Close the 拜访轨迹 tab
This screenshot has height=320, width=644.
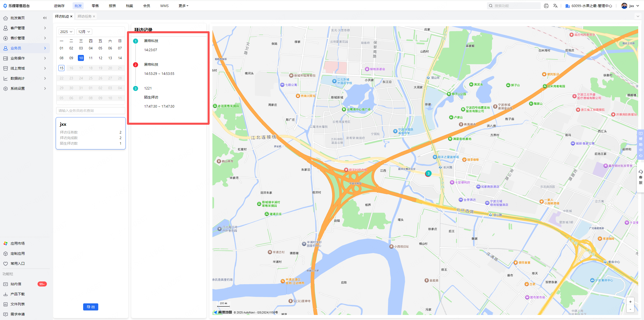[72, 16]
